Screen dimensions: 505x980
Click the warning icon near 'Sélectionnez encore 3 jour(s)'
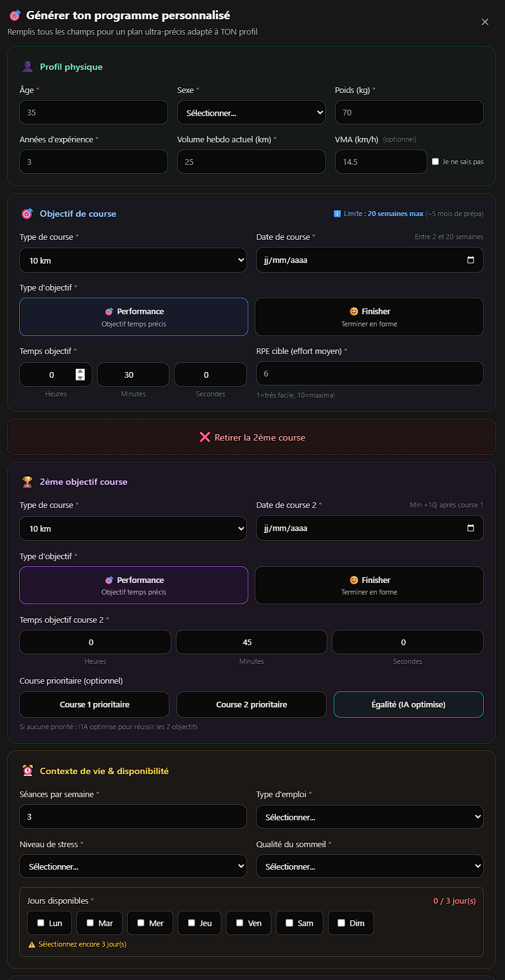pyautogui.click(x=30, y=944)
